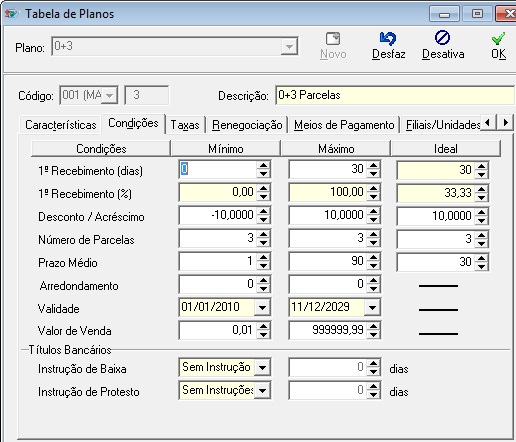Switch to the Taxas tab
This screenshot has height=442, width=516.
(185, 125)
